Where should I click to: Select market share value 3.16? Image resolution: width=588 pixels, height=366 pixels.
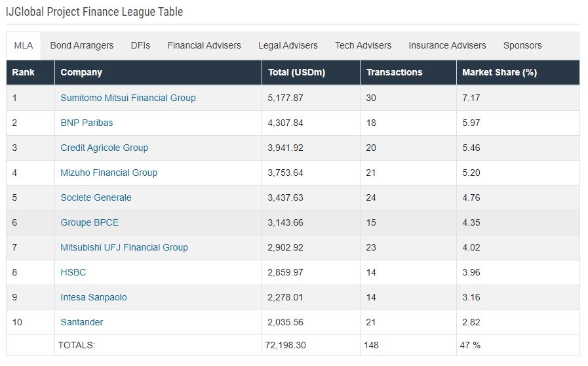tap(471, 297)
